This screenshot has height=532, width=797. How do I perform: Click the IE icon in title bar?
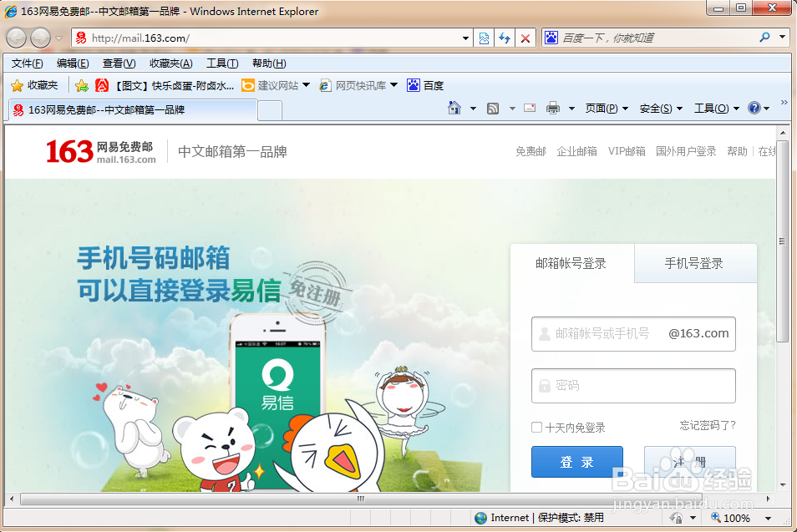(10, 11)
